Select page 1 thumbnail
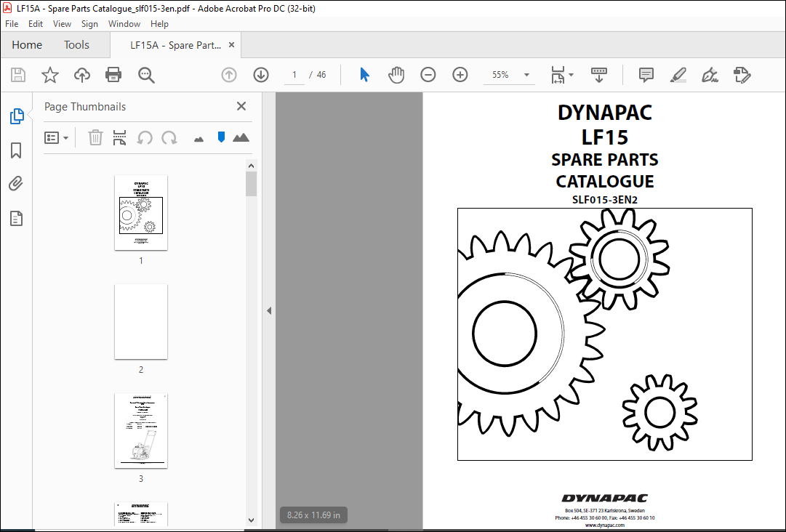786x532 pixels. 141,212
